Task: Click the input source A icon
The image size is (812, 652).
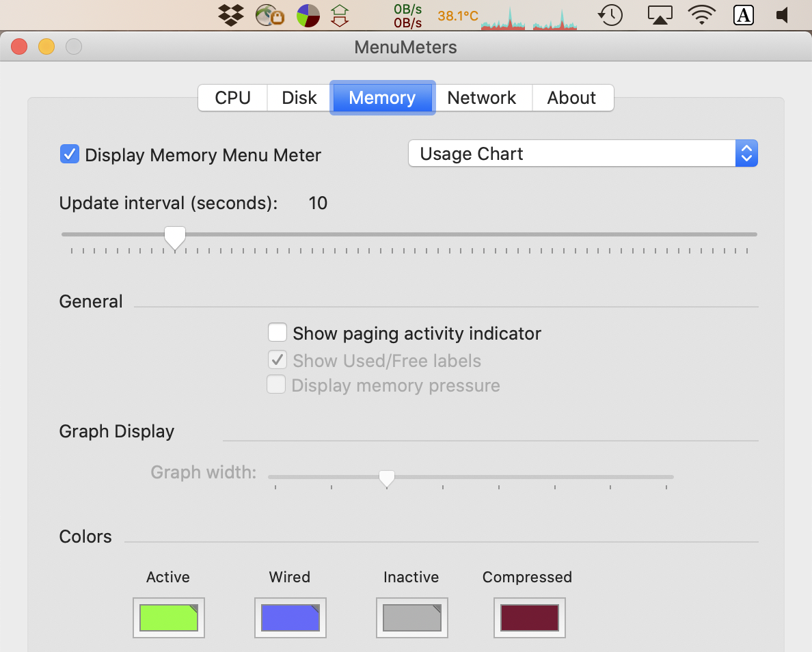Action: (x=743, y=15)
